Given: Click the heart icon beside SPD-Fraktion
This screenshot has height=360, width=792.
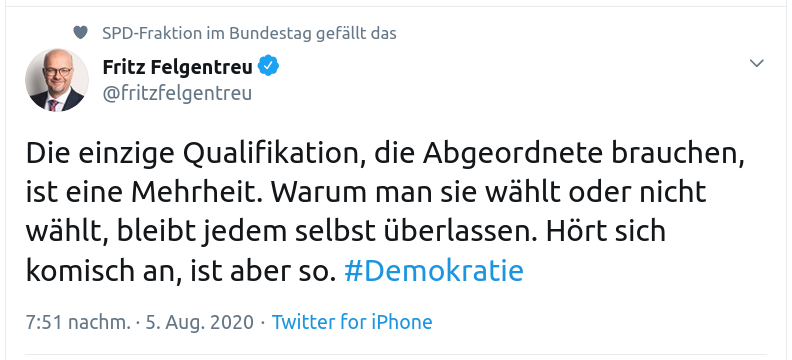Looking at the screenshot, I should pos(80,33).
